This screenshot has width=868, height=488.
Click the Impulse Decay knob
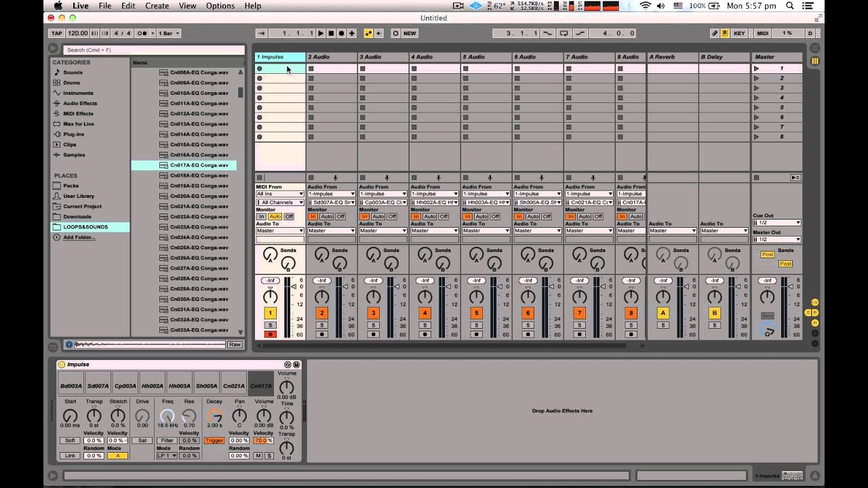(x=214, y=415)
